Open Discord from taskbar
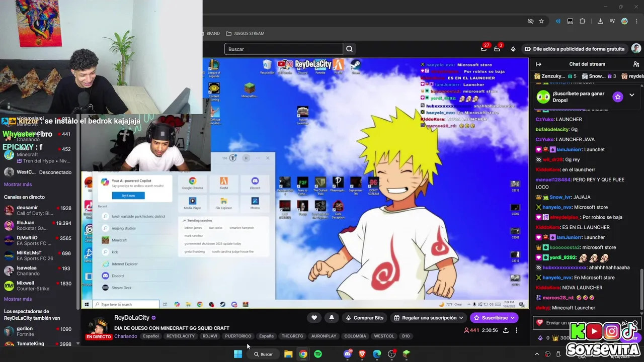This screenshot has height=362, width=644. 347,354
